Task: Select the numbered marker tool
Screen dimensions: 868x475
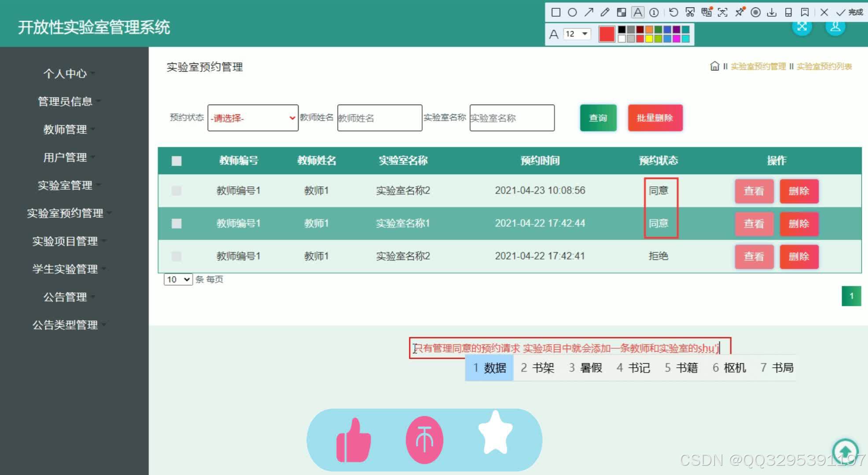Action: (x=654, y=12)
